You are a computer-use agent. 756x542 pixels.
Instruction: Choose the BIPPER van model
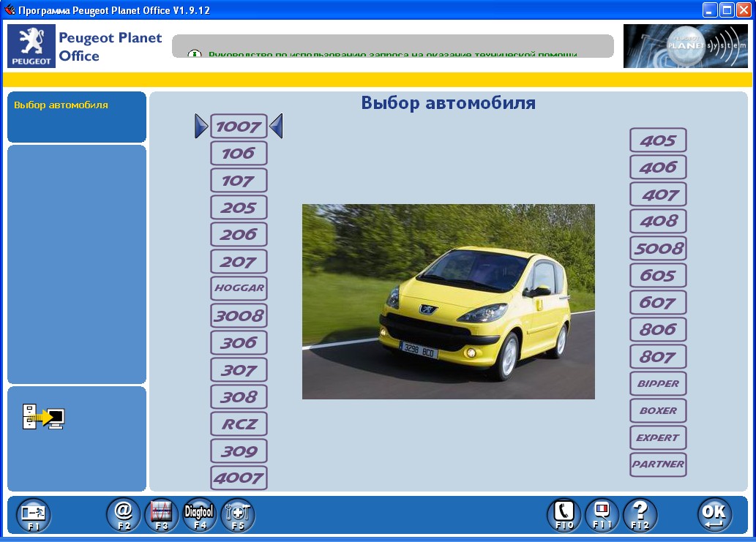coord(658,383)
